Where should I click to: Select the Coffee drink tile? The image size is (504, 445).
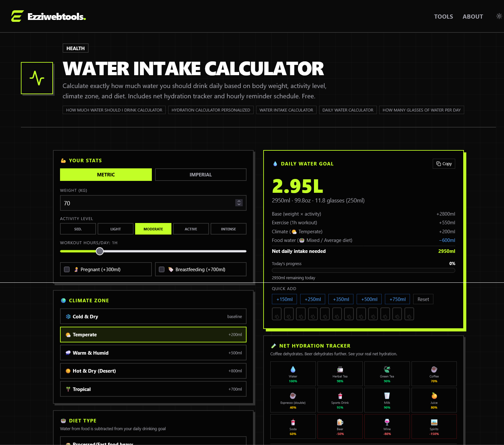(434, 374)
